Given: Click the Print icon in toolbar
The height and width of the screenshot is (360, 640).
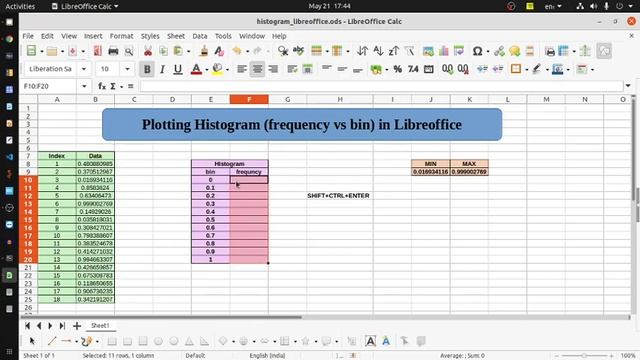Looking at the screenshot, I should click(113, 51).
